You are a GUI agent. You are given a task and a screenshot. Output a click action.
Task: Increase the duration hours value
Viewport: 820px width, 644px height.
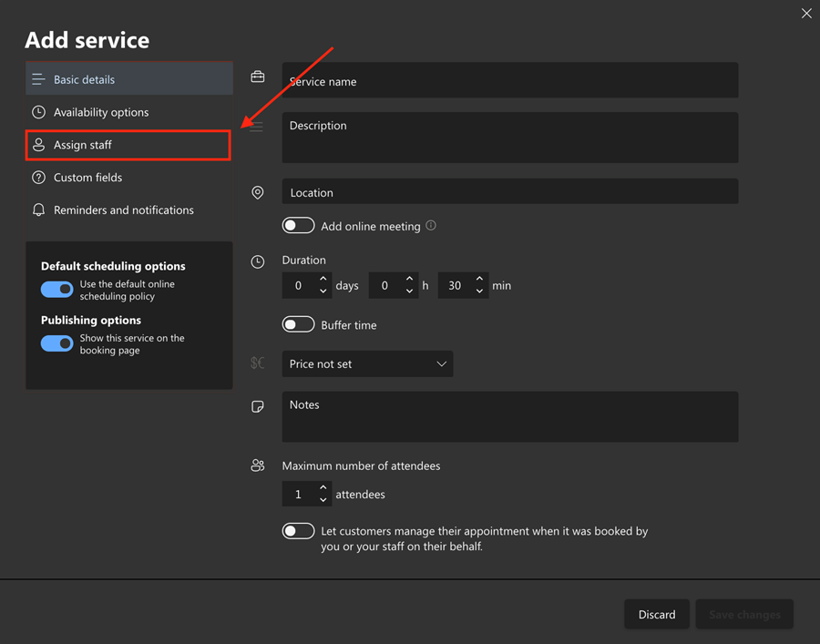[x=409, y=279]
